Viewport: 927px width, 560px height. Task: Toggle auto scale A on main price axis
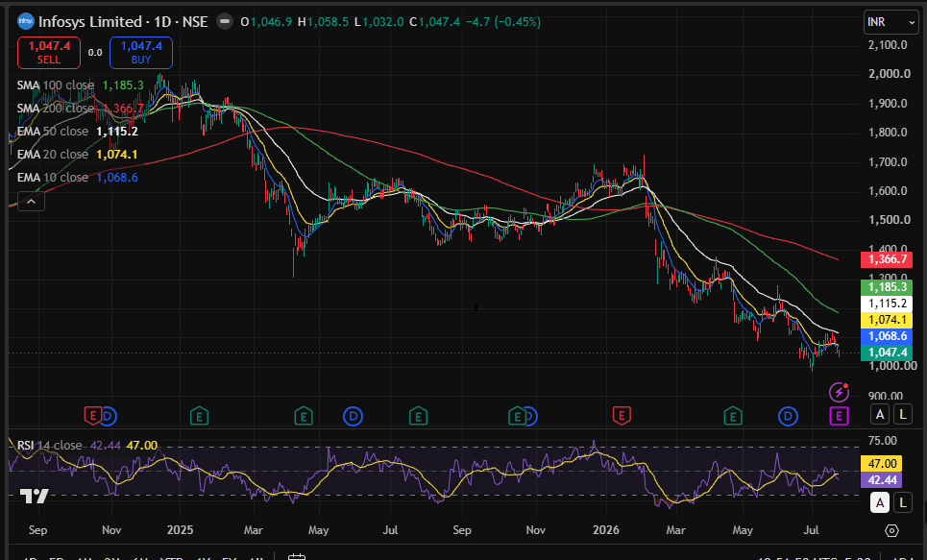pyautogui.click(x=880, y=415)
